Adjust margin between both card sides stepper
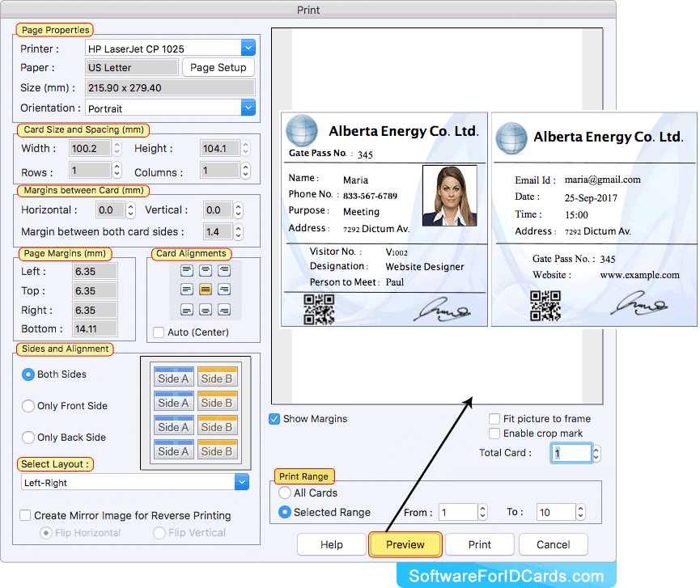Viewport: 700px width, 588px height. coord(239,232)
